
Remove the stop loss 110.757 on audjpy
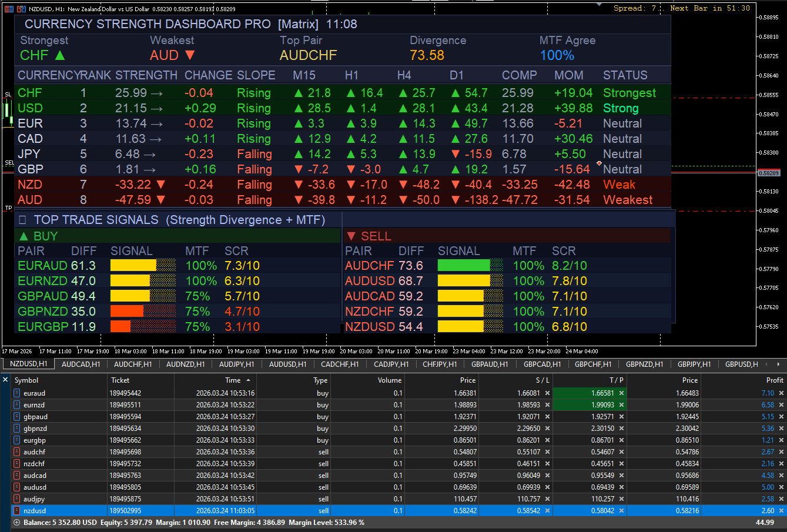click(547, 499)
